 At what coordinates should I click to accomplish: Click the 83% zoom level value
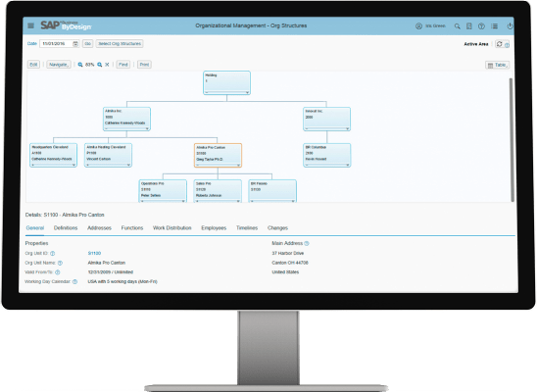pyautogui.click(x=90, y=65)
